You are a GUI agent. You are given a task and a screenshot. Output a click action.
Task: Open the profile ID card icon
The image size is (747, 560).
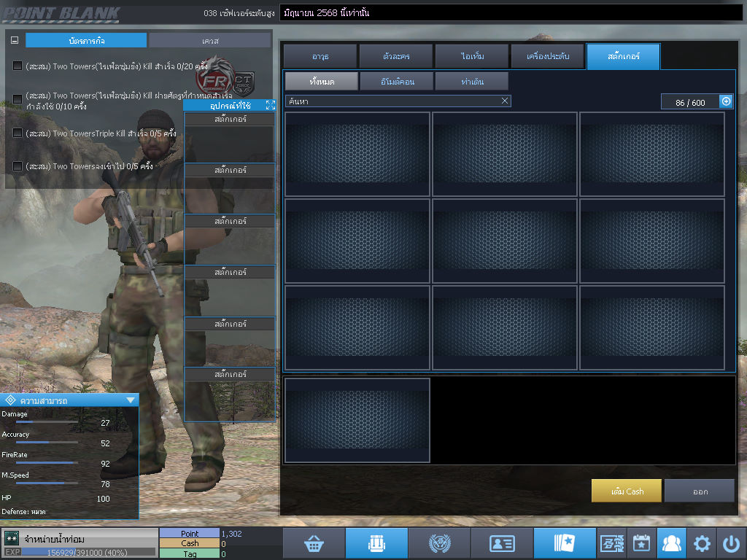502,542
